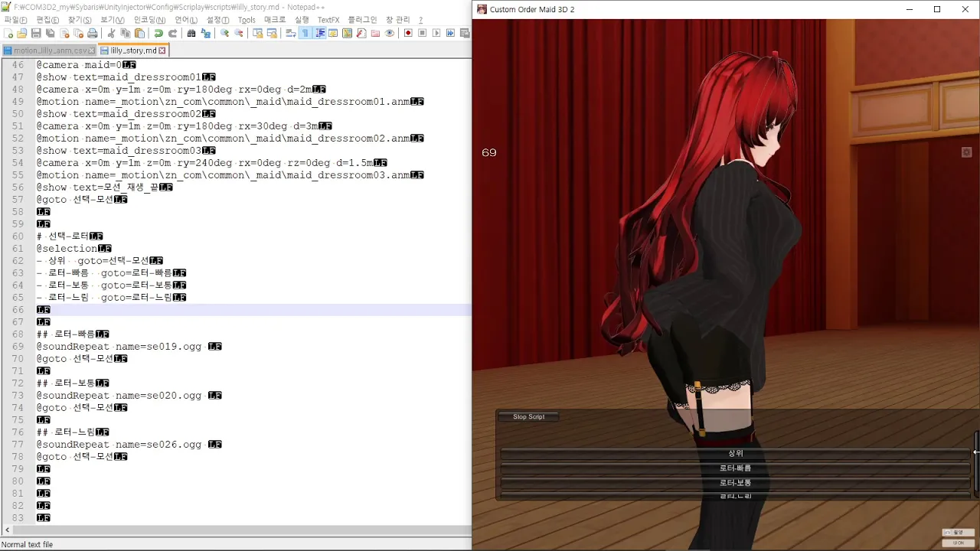Choose the 로터-빠름 option in game

pyautogui.click(x=735, y=468)
